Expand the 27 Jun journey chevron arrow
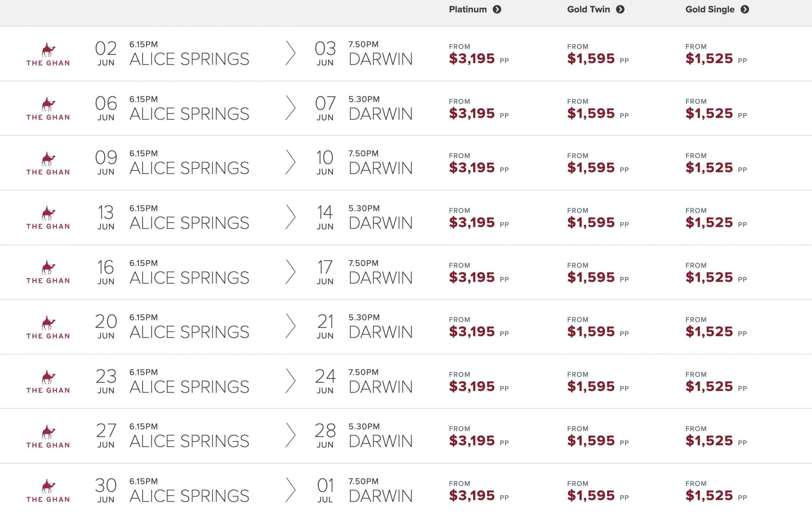The width and height of the screenshot is (812, 516). coord(290,435)
